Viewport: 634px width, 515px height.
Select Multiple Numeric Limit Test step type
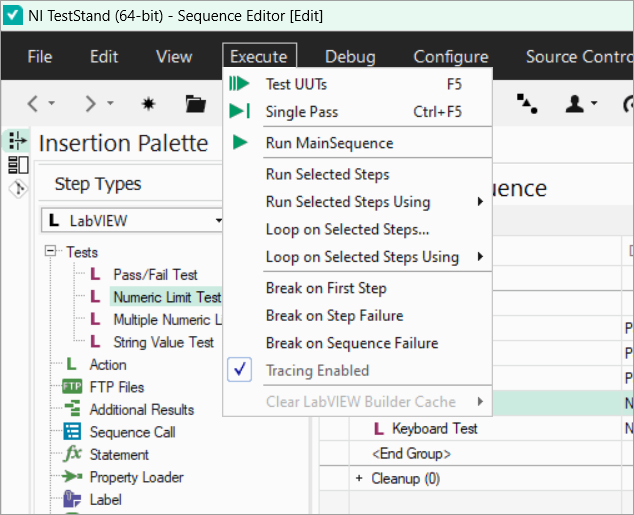167,319
